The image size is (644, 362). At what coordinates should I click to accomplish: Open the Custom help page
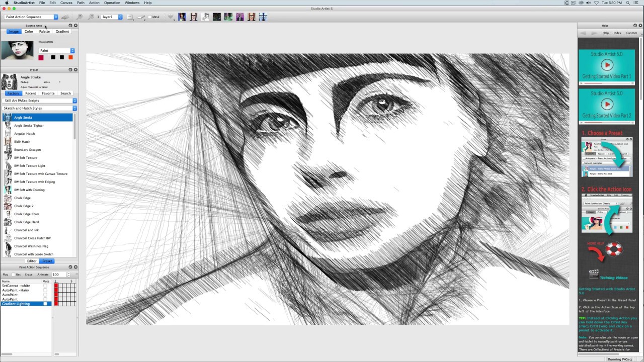(x=631, y=33)
